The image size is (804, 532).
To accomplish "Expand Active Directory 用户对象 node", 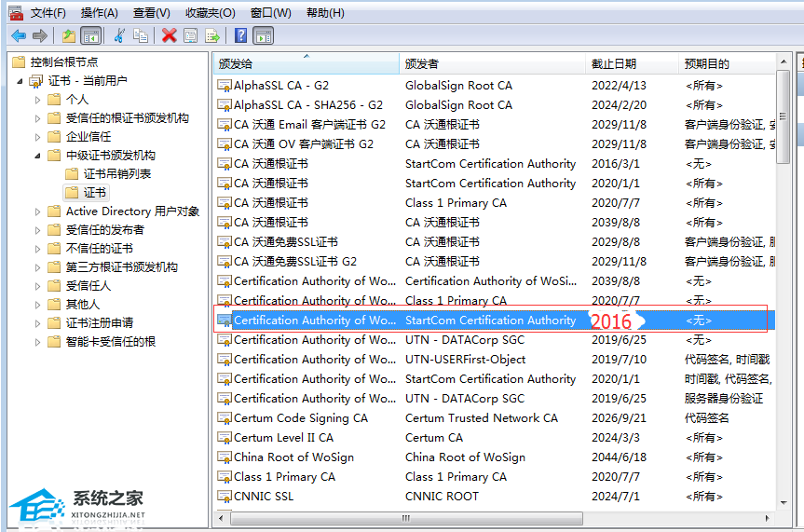I will [x=37, y=211].
